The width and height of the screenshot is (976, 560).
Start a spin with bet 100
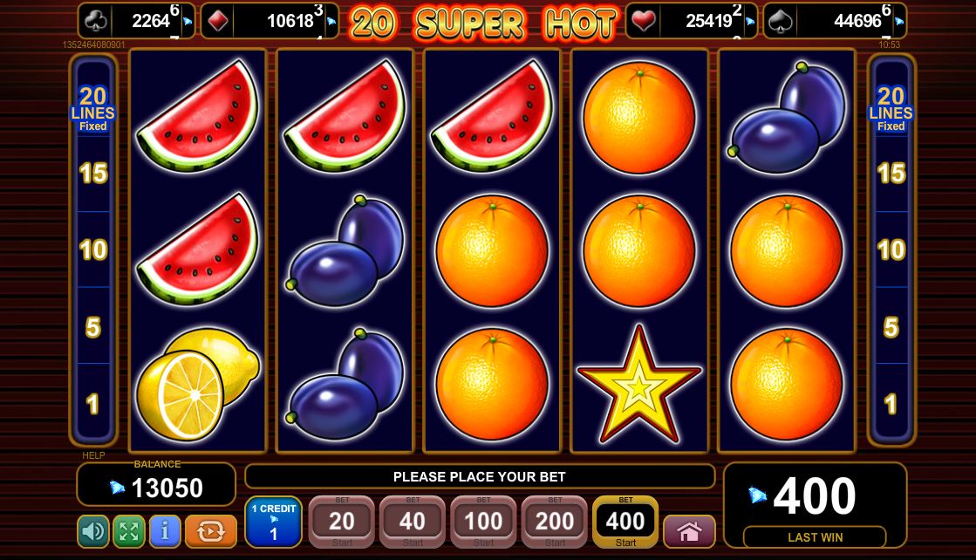coord(484,522)
